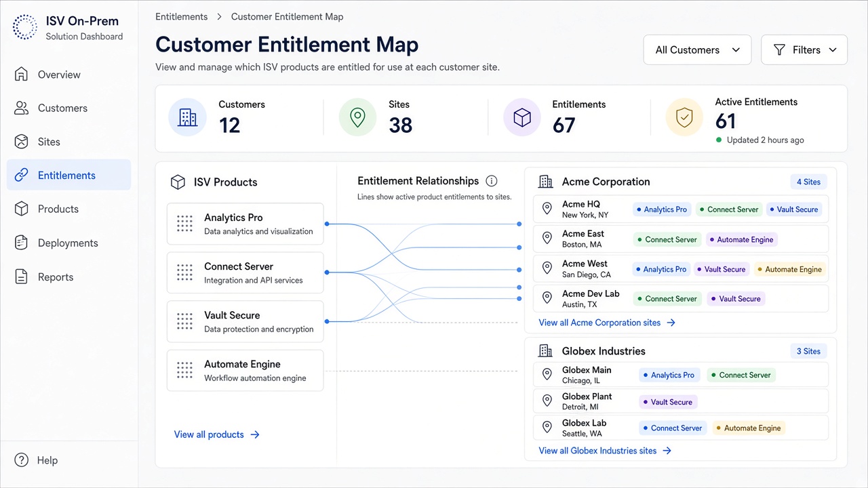Image resolution: width=868 pixels, height=488 pixels.
Task: Click Analytics Pro tag on Globex Main row
Action: coord(669,375)
